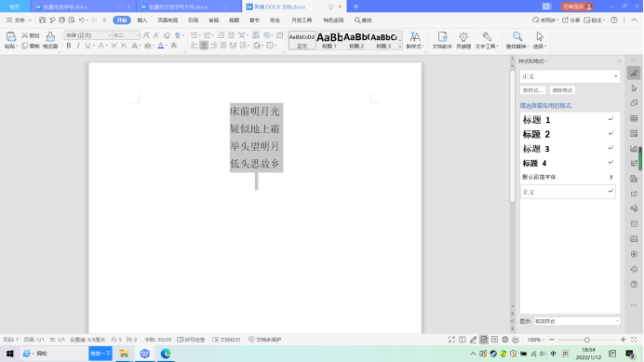Open the font name dropdown

[x=109, y=35]
